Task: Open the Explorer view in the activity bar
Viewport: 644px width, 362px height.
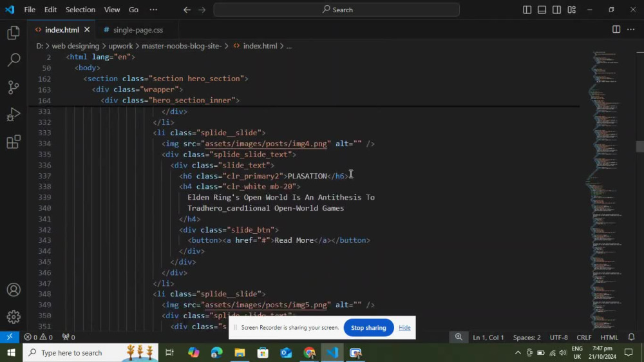Action: (x=14, y=32)
